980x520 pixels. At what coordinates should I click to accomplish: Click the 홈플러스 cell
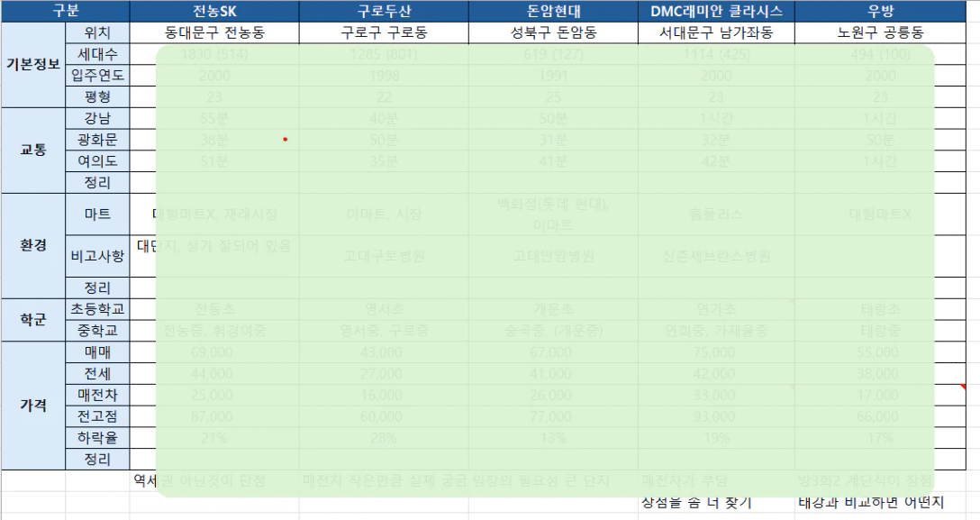[x=716, y=214]
